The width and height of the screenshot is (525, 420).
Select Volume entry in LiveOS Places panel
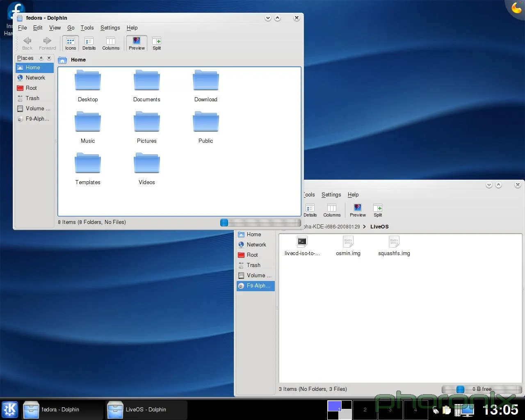pos(256,276)
